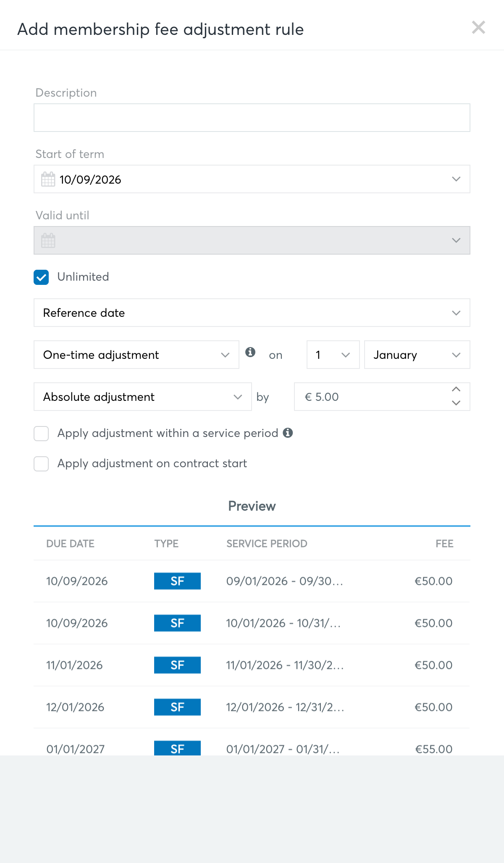
Task: Uncheck the Unlimited checkbox
Action: coord(41,277)
